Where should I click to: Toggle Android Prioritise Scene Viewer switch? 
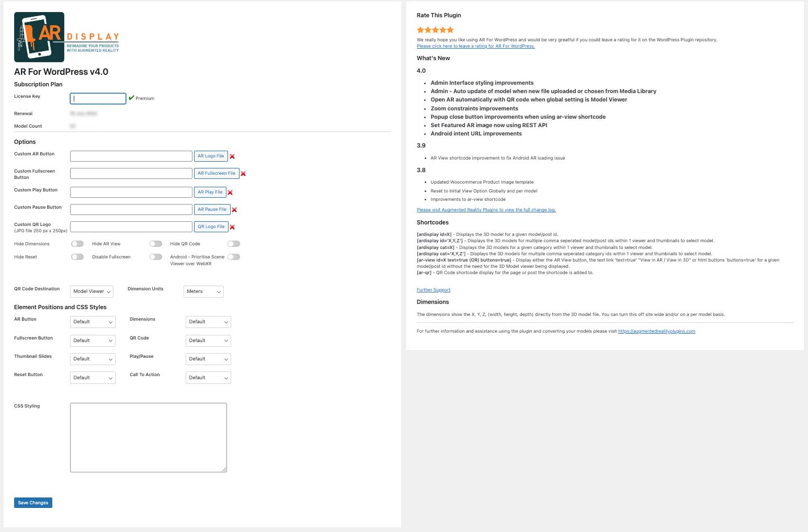[x=234, y=257]
